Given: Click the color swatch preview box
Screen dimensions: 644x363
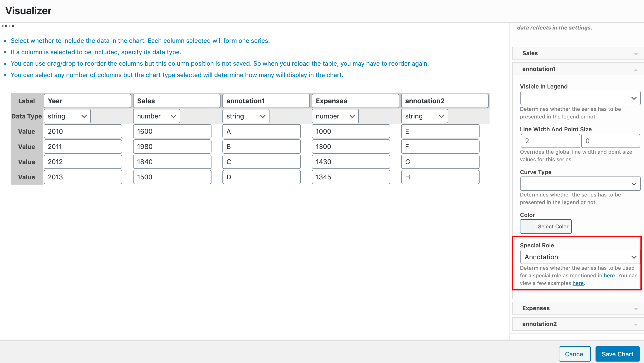Looking at the screenshot, I should tap(528, 226).
